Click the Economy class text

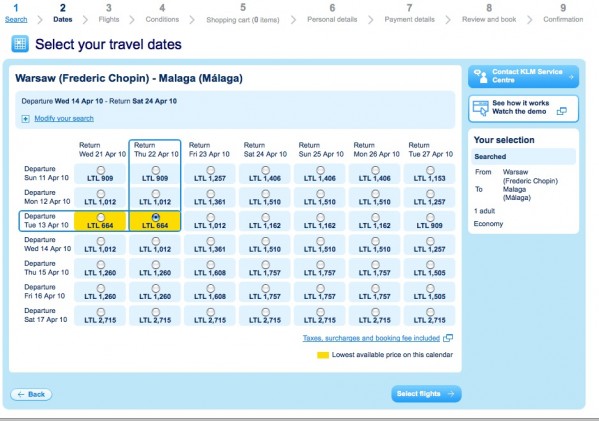point(488,224)
